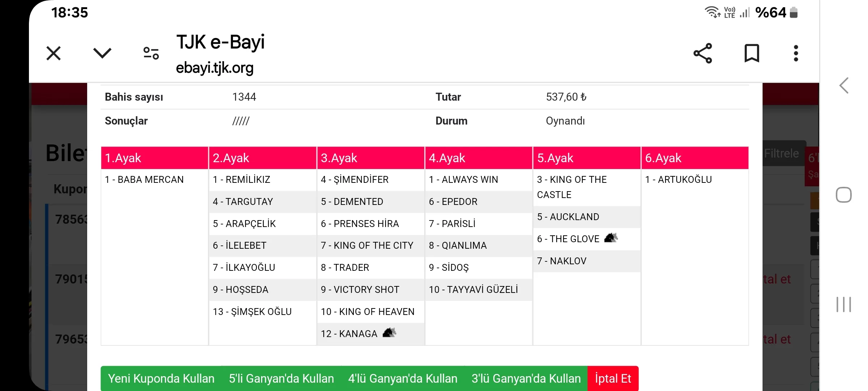Bookmark this page
This screenshot has height=391, width=868.
[752, 54]
